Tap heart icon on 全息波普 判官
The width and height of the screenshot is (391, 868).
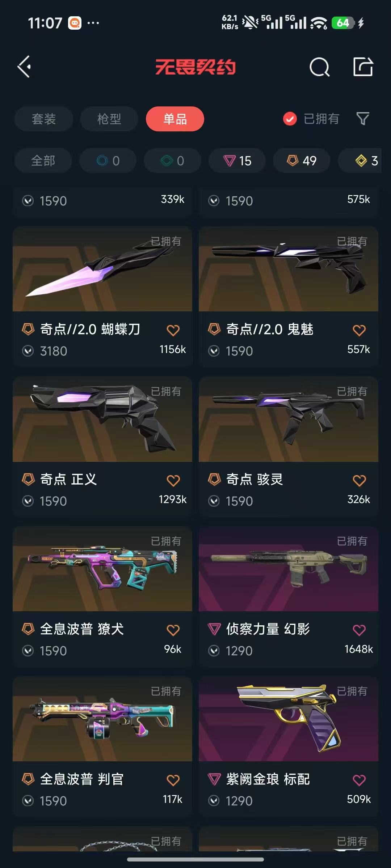point(173,780)
